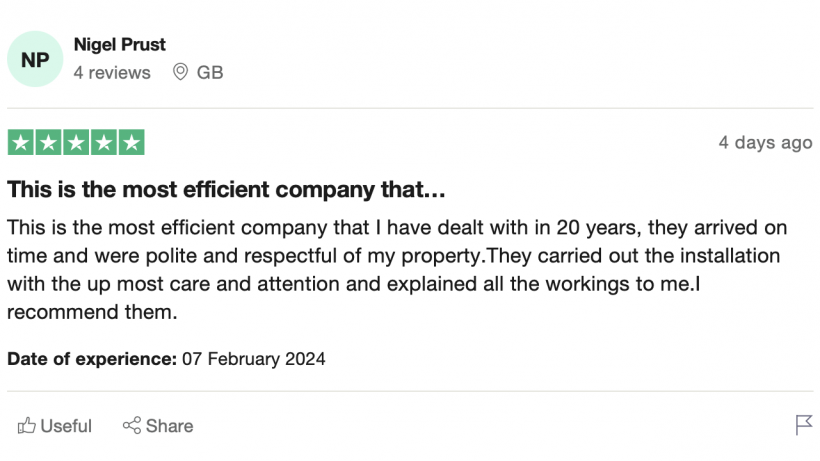Flag this review with the flag icon

coord(804,425)
